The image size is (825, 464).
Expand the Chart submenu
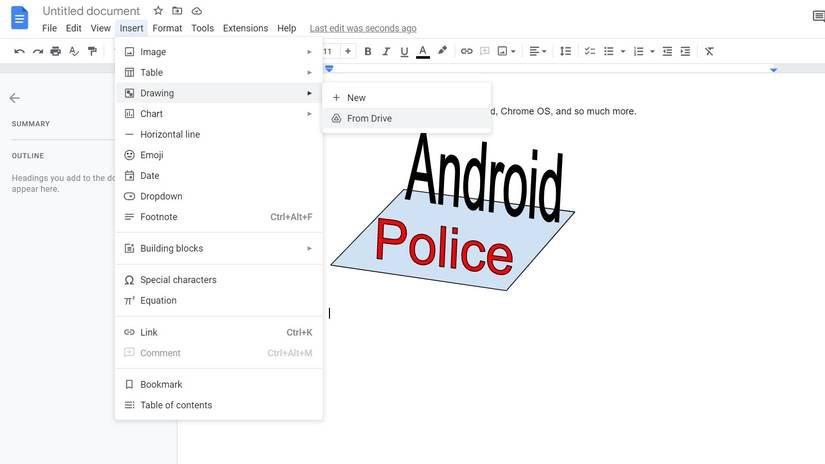pos(218,114)
